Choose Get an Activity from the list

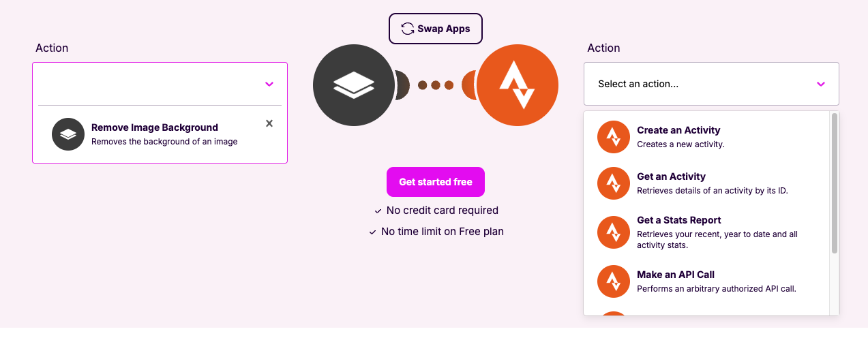[671, 176]
